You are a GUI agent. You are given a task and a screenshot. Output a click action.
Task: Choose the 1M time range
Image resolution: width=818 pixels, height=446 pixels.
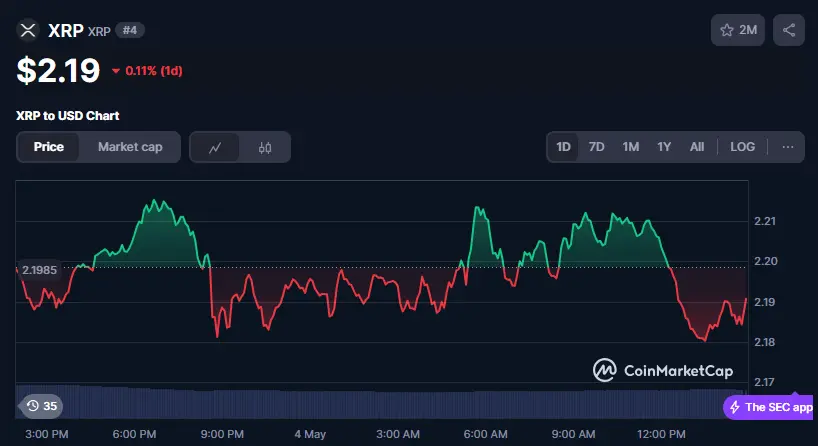point(631,147)
